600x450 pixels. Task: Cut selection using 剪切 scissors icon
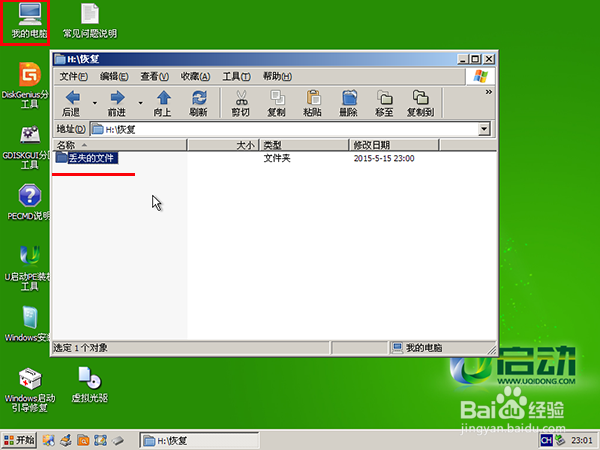pos(241,103)
